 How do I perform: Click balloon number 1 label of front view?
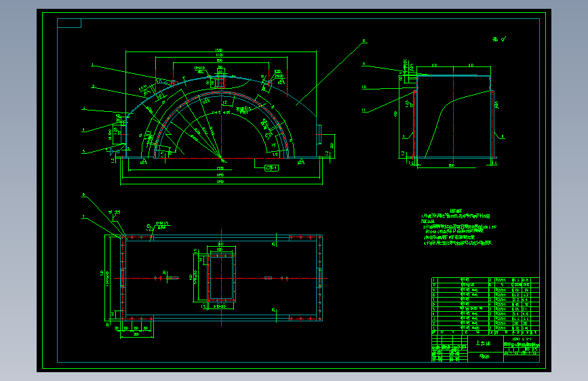[92, 65]
